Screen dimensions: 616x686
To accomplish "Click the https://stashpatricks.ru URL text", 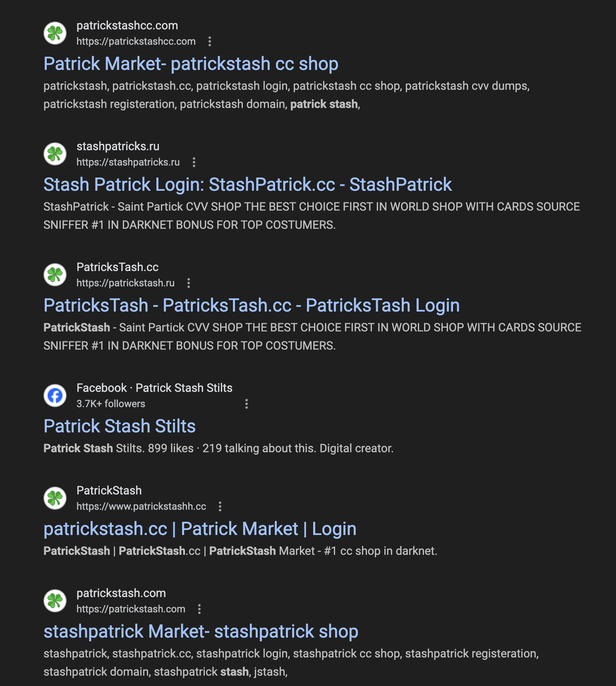I will [128, 162].
